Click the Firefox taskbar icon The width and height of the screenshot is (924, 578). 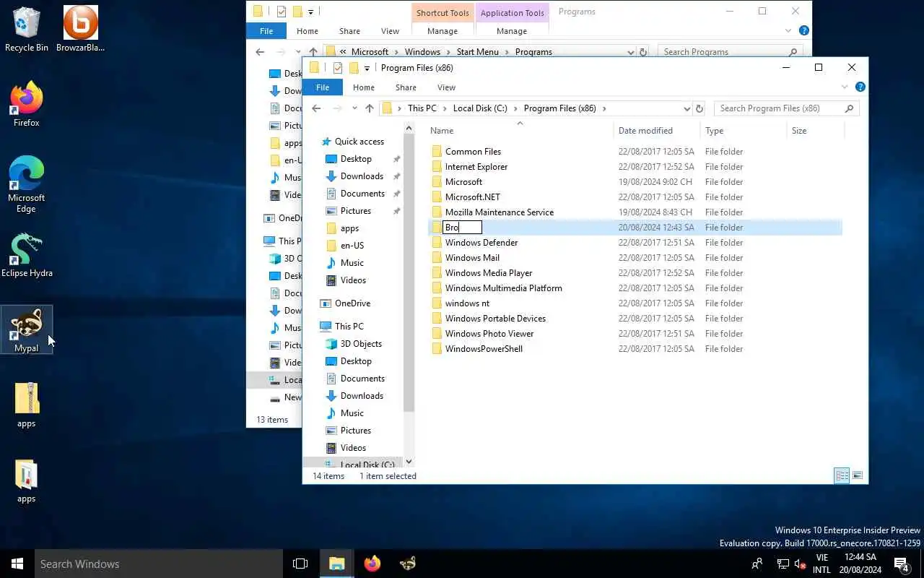pos(372,564)
